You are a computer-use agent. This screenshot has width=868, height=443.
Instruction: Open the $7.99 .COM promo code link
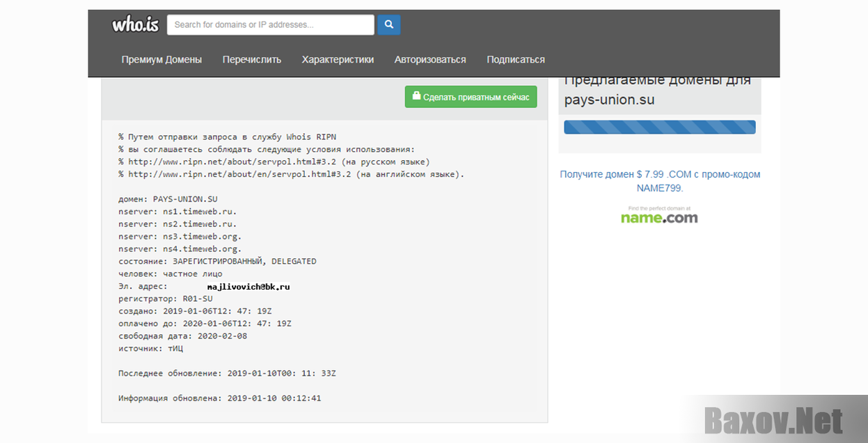660,181
